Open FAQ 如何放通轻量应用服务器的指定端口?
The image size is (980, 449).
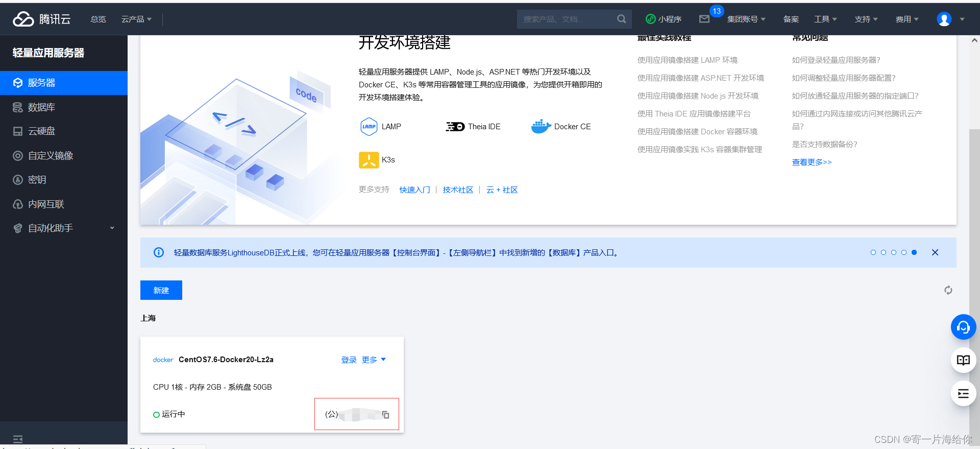tap(855, 96)
